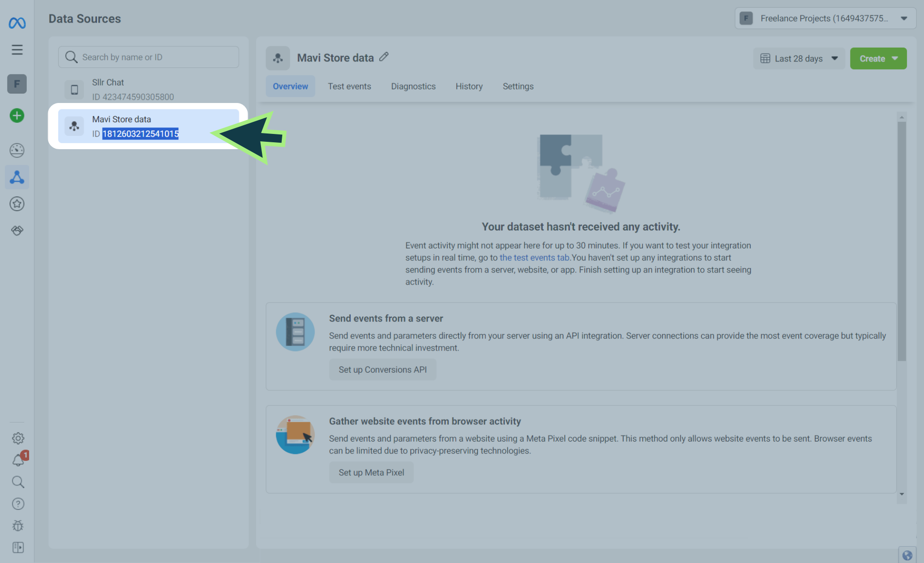Image resolution: width=924 pixels, height=563 pixels.
Task: Click the Meta logo icon
Action: (x=17, y=23)
